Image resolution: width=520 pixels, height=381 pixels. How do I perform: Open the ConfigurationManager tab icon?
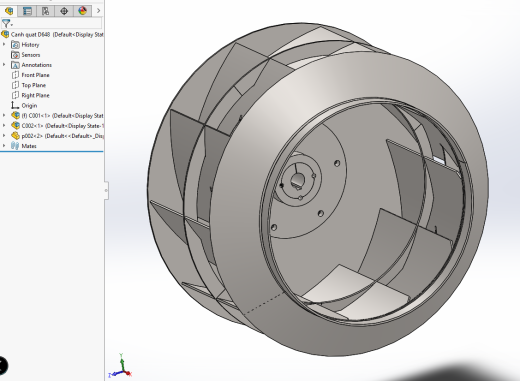point(46,11)
